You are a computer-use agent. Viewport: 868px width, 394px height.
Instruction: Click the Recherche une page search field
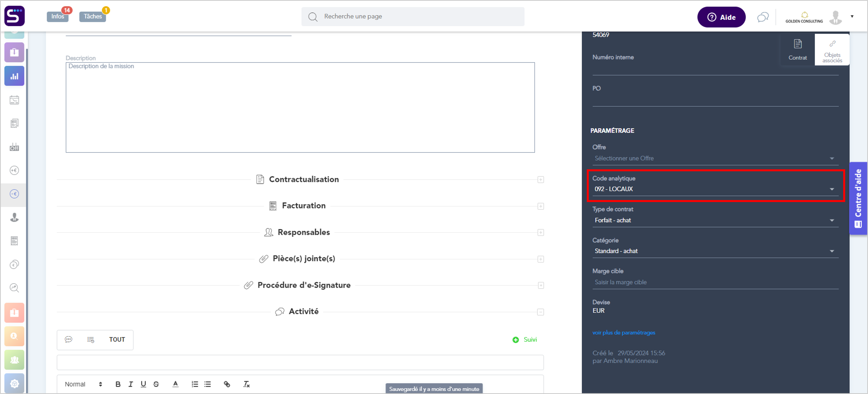(413, 17)
